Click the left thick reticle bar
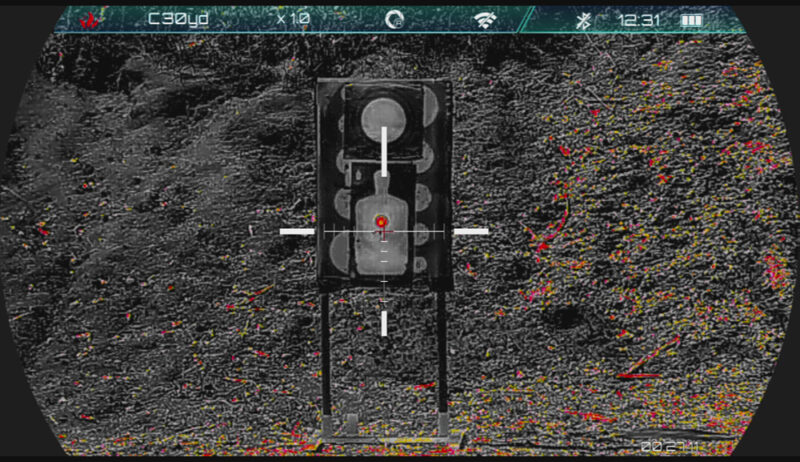 (x=297, y=231)
